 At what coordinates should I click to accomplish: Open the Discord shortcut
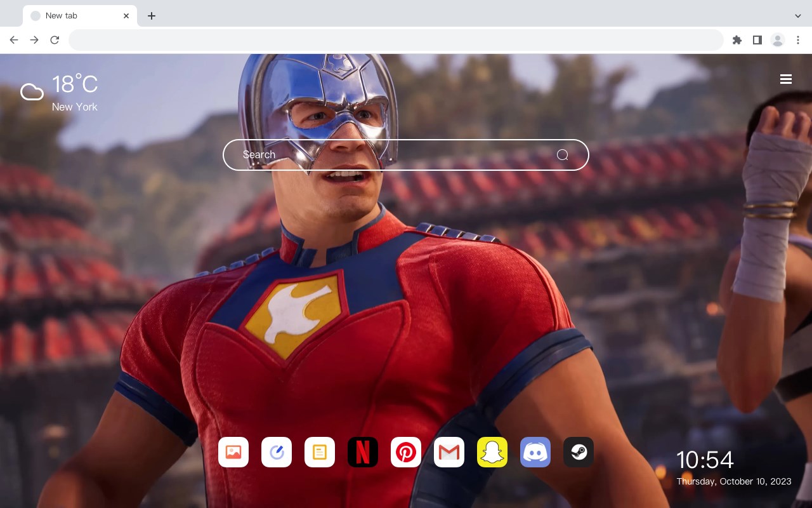535,452
